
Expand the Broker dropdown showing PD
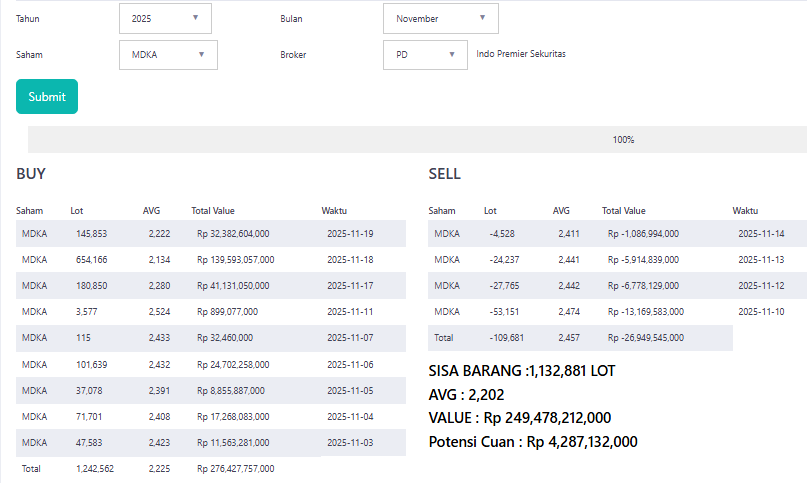(425, 55)
